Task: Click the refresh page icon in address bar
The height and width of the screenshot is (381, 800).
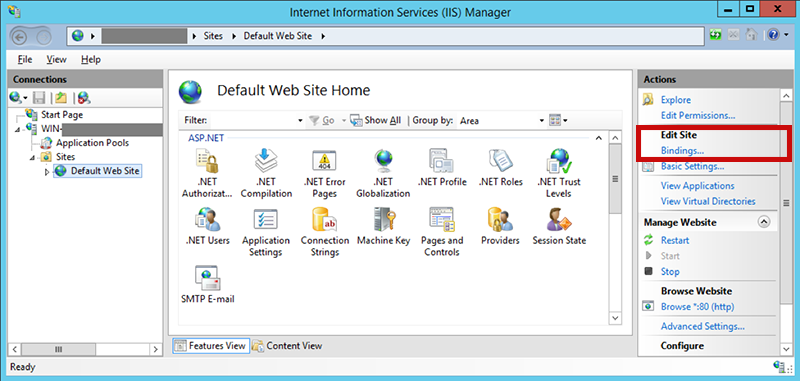Action: tap(716, 35)
